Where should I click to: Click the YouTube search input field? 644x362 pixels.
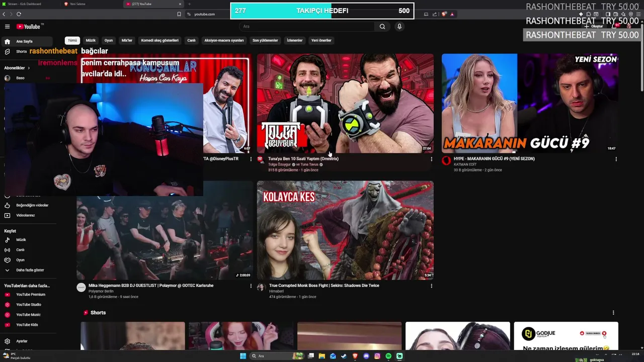pyautogui.click(x=307, y=27)
